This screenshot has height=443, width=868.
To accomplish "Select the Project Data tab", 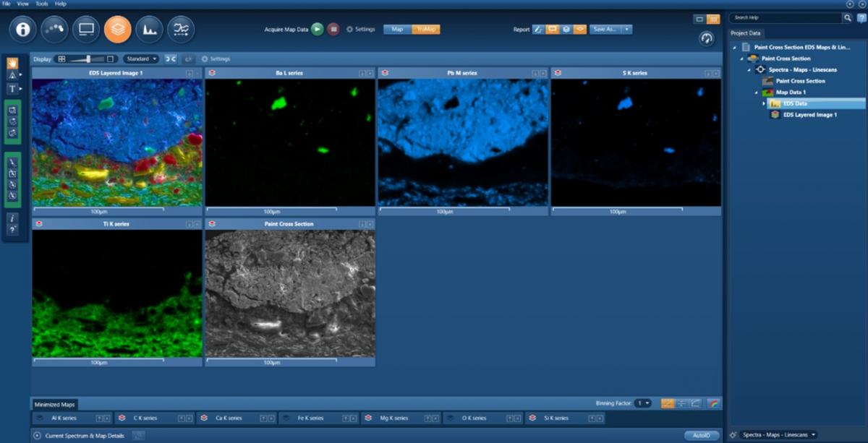I will pos(745,33).
